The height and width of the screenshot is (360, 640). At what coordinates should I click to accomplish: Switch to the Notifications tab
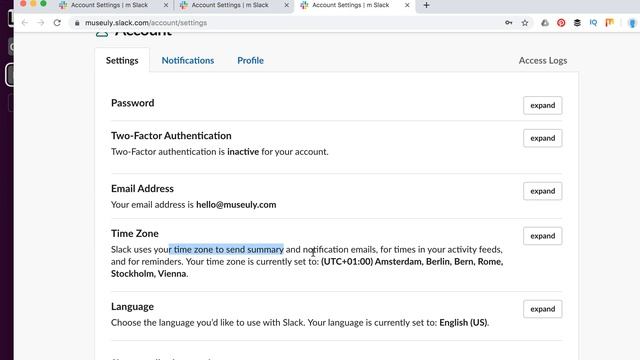[188, 60]
